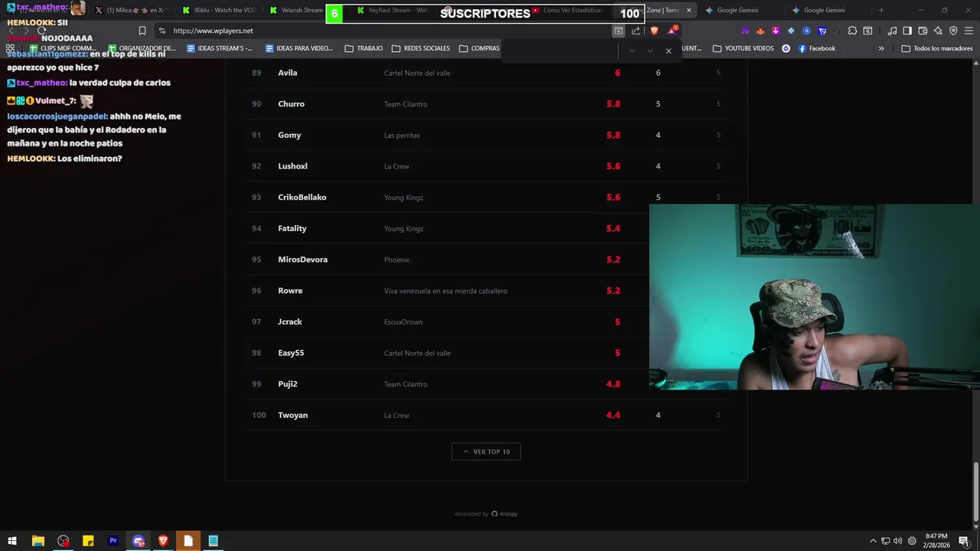The image size is (980, 551).
Task: Open the IDEAS PARA VIDEO bookmark
Action: 299,48
